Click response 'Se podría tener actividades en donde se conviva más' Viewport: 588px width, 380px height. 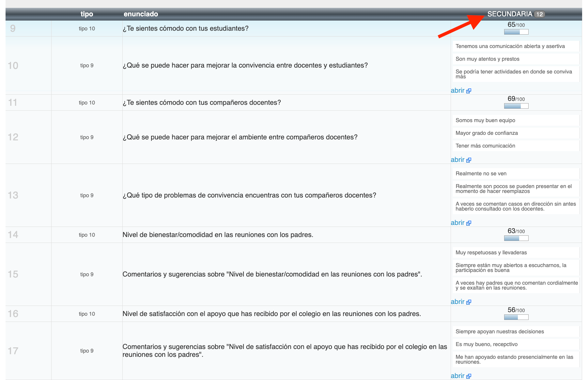[x=516, y=74]
